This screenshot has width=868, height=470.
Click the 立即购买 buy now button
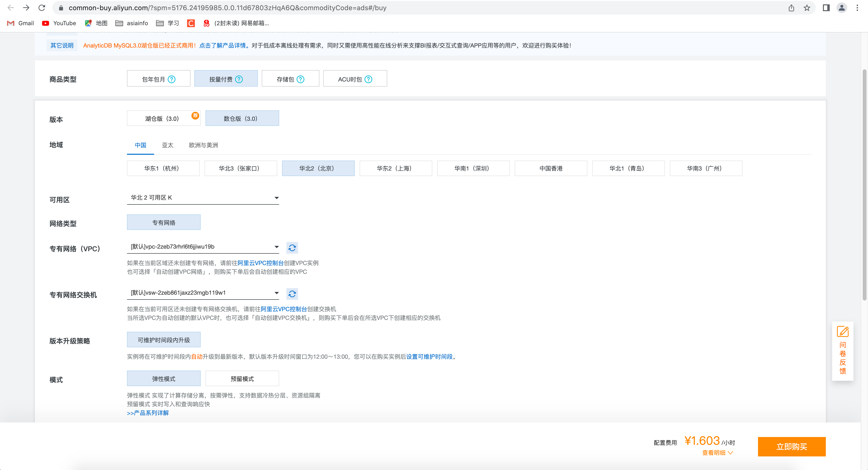[792, 447]
